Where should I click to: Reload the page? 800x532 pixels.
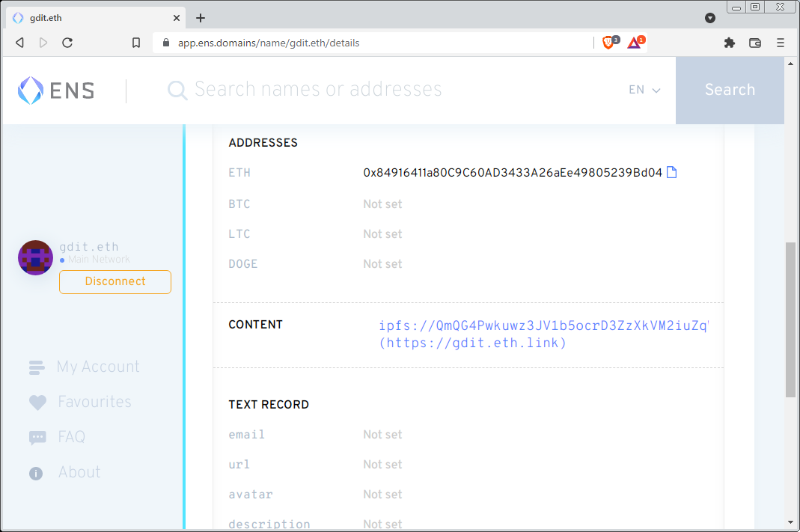pyautogui.click(x=67, y=43)
